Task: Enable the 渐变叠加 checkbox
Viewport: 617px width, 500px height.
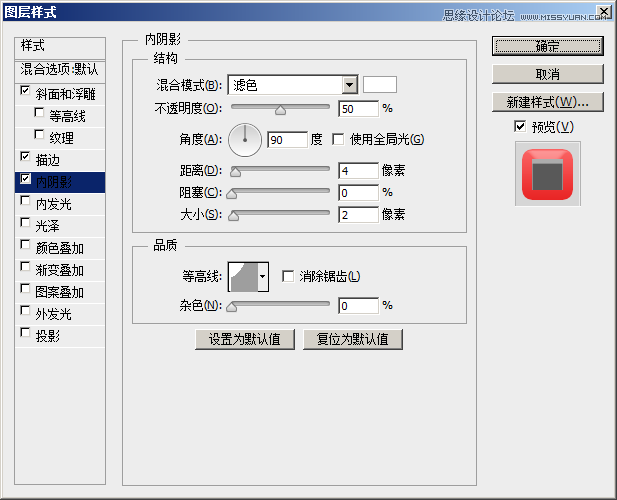Action: coord(25,267)
